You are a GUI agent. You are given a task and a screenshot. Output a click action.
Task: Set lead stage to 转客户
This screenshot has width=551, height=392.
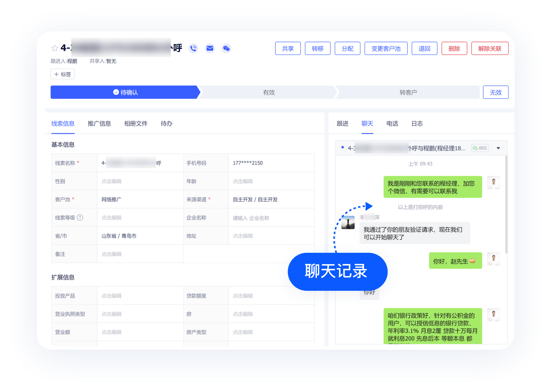[408, 92]
